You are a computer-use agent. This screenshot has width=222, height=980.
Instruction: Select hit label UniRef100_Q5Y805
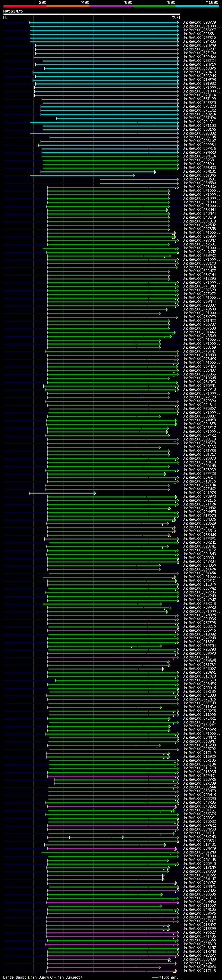[199, 176]
